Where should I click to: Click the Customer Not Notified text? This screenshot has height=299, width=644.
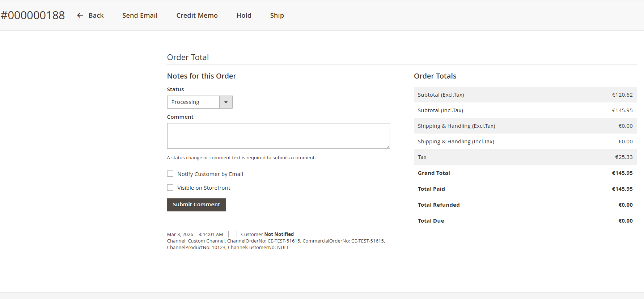tap(267, 234)
